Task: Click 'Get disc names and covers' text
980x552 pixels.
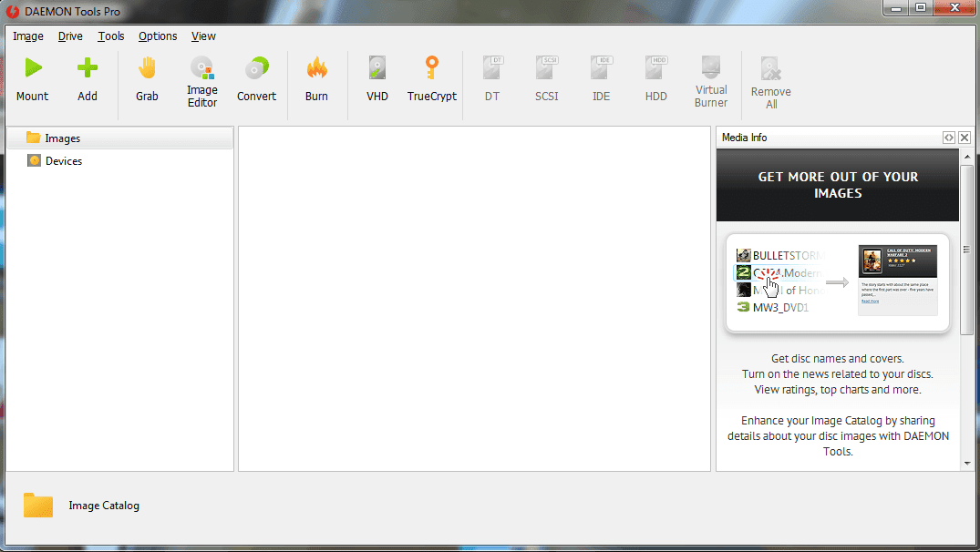Action: pos(838,358)
